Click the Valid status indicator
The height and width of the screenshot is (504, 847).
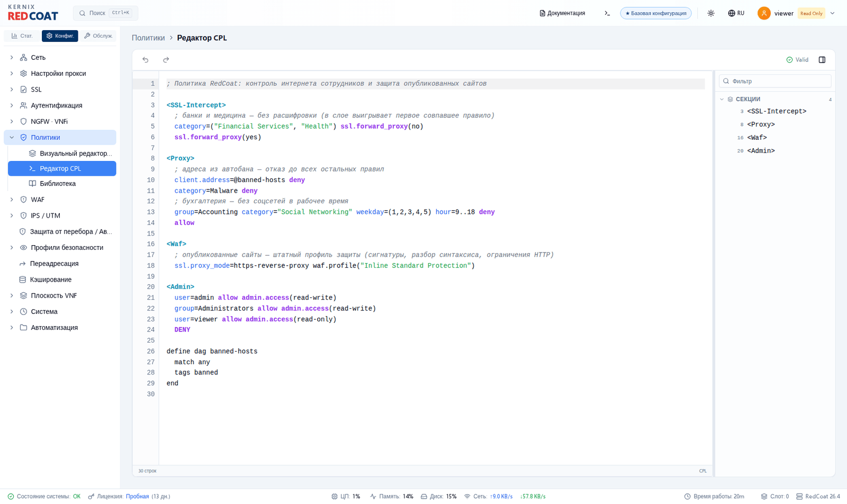(x=797, y=60)
